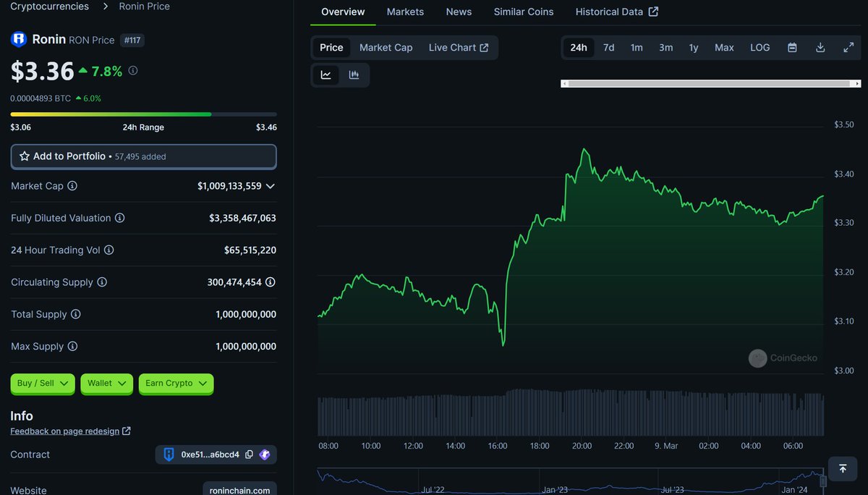This screenshot has width=868, height=495.
Task: Click the scroll-to-top arrow button
Action: 843,469
